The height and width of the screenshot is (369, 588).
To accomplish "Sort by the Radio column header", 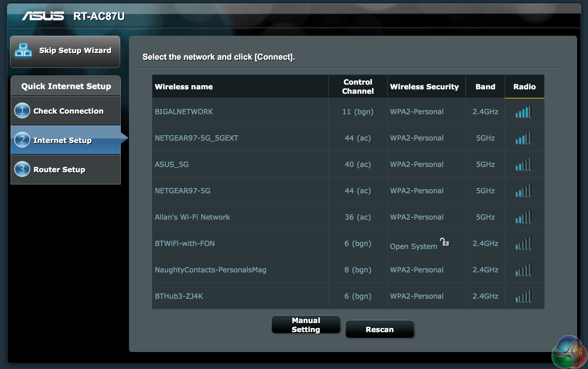I will [524, 87].
